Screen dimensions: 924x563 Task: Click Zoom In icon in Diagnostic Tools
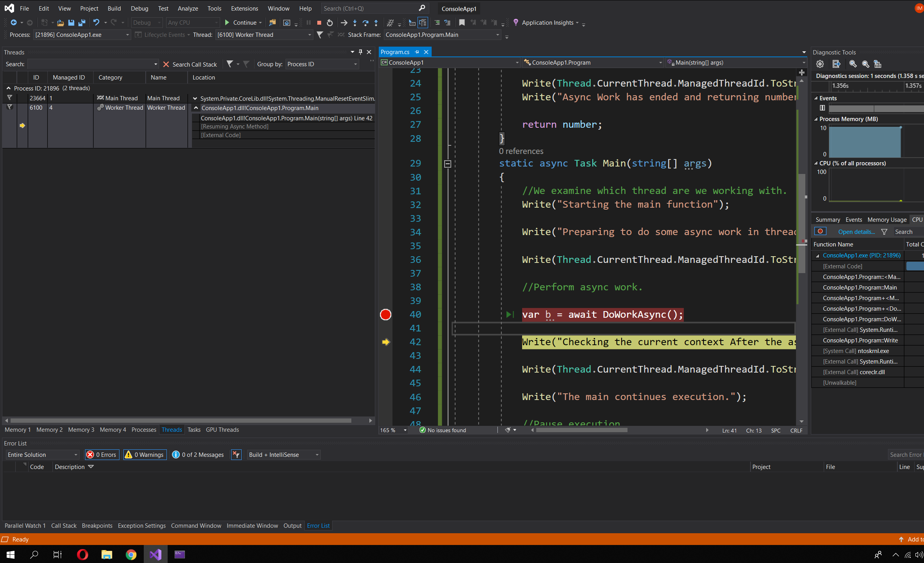(853, 64)
